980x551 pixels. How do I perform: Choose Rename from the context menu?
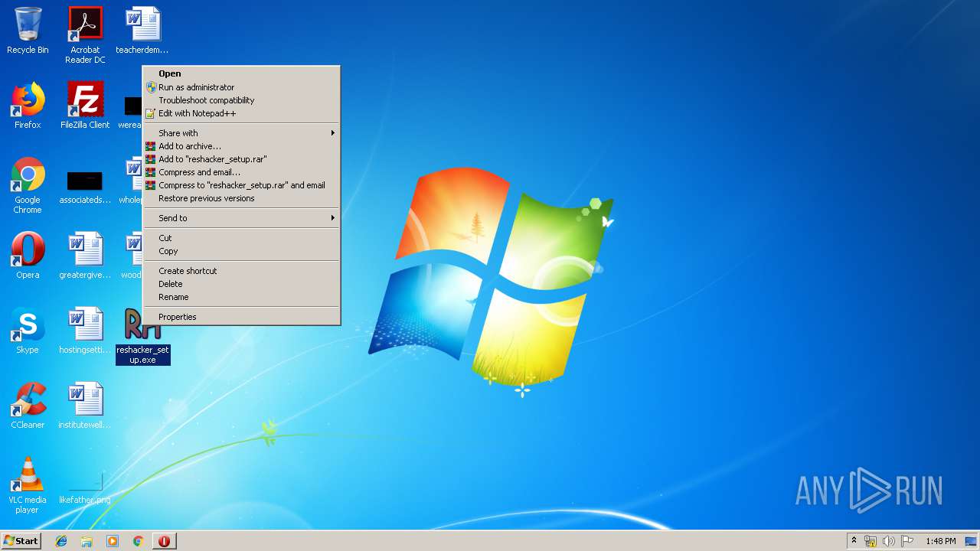coord(241,297)
